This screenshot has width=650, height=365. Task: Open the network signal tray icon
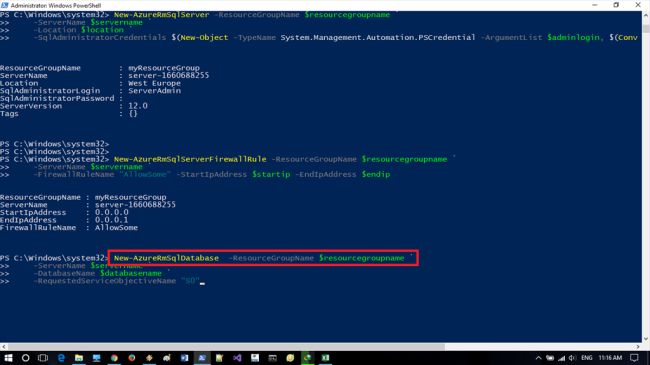coord(561,358)
